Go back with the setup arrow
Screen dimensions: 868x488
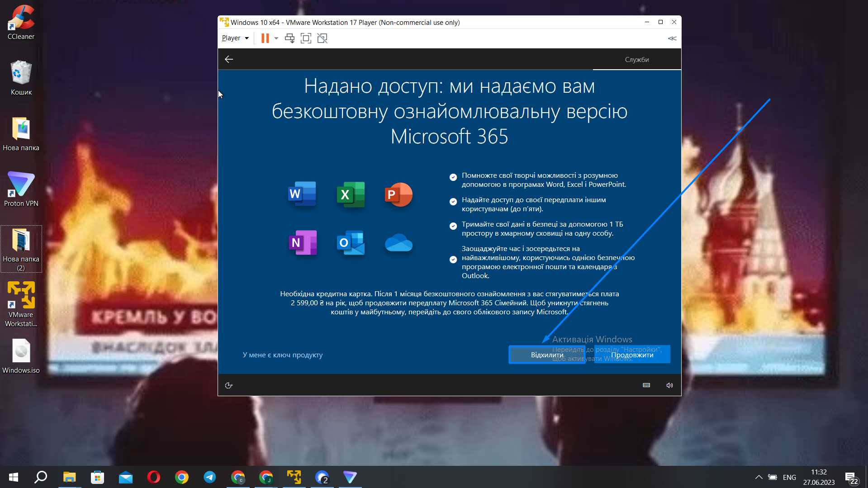pyautogui.click(x=229, y=59)
